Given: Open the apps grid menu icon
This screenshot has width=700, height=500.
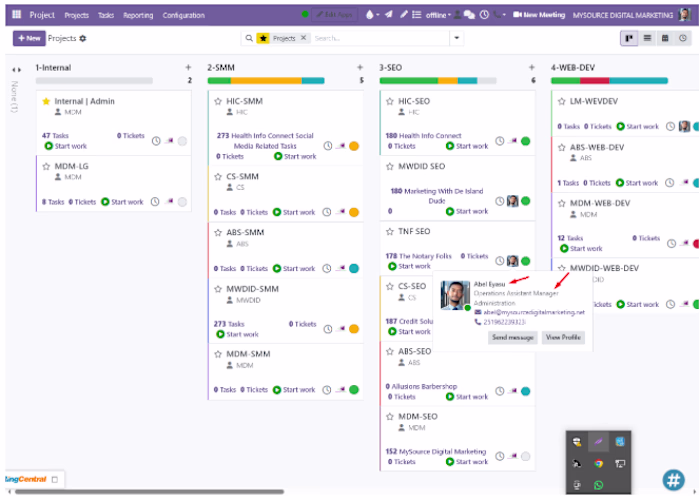Looking at the screenshot, I should tap(17, 14).
